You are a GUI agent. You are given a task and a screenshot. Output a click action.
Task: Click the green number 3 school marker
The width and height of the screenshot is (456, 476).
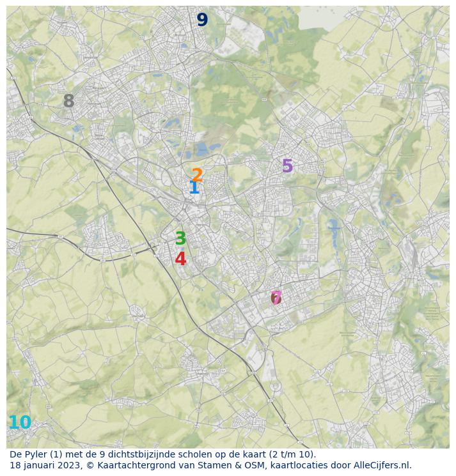tap(180, 239)
